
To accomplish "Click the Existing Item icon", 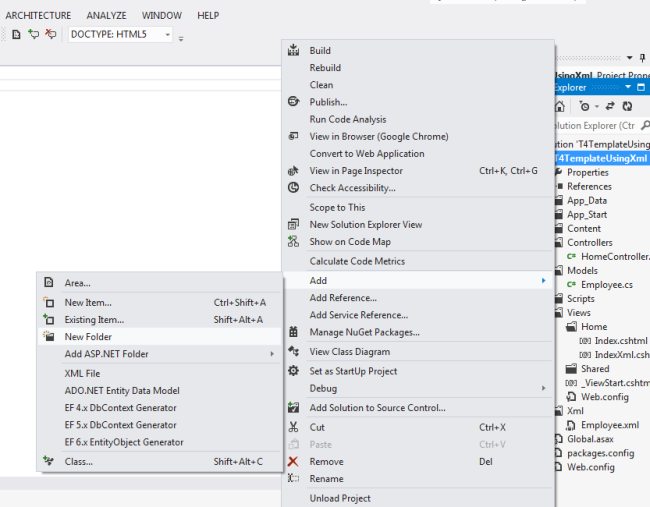I will 49,319.
